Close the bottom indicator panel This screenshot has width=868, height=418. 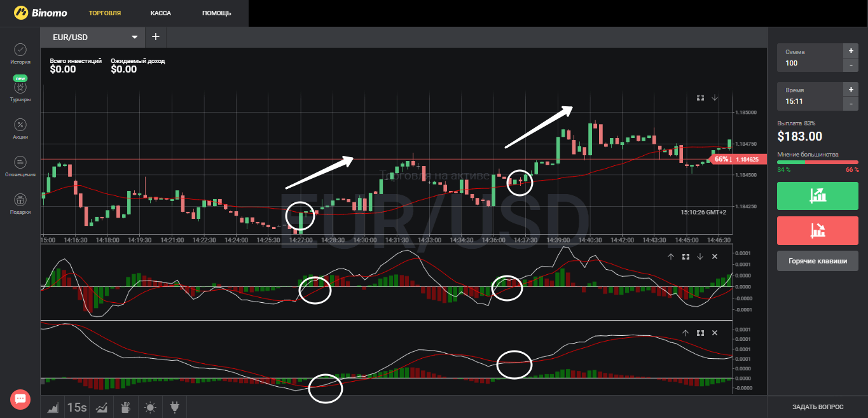tap(715, 333)
